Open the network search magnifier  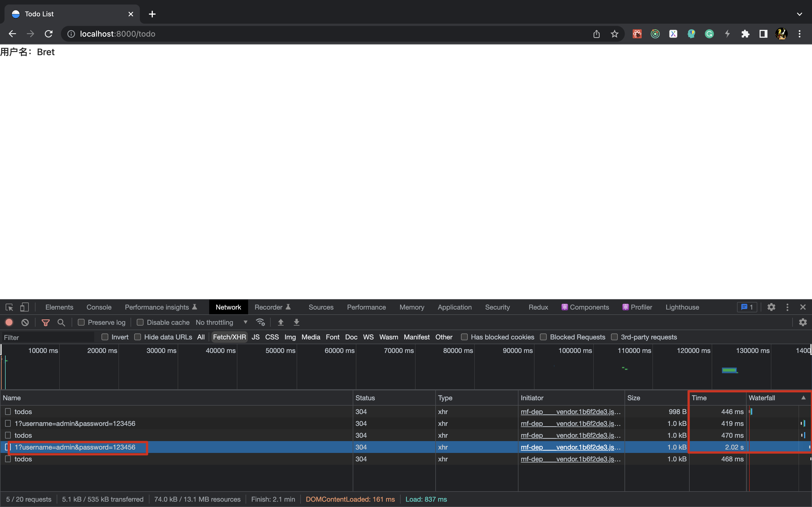pos(61,322)
